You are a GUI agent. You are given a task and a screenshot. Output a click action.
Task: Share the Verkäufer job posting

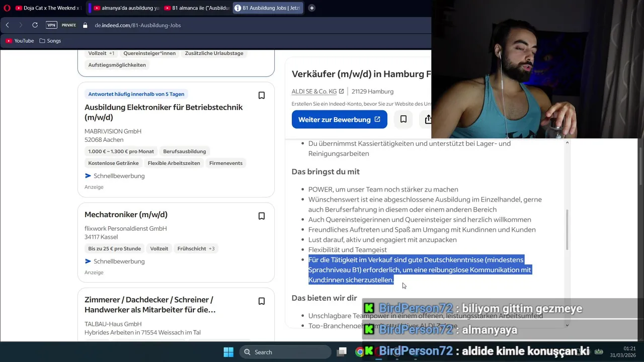coord(428,120)
